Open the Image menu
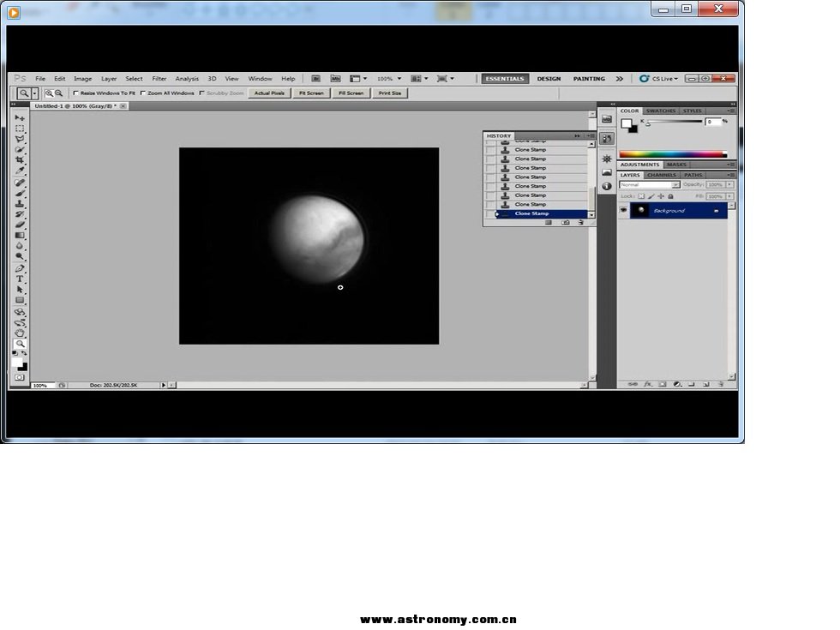 [82, 79]
